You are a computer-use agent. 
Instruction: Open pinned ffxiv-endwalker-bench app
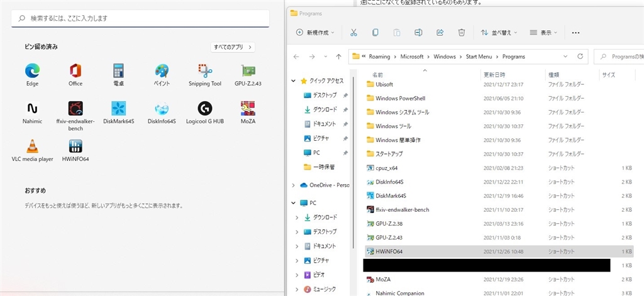tap(75, 116)
